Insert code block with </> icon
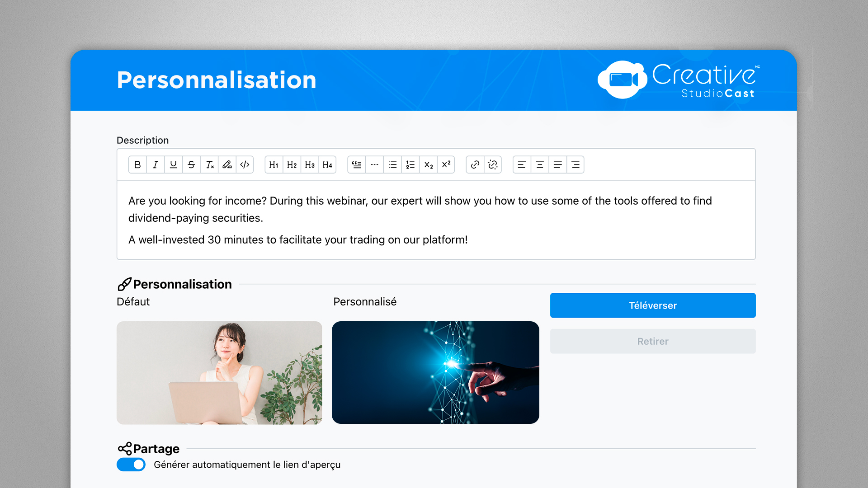 245,165
